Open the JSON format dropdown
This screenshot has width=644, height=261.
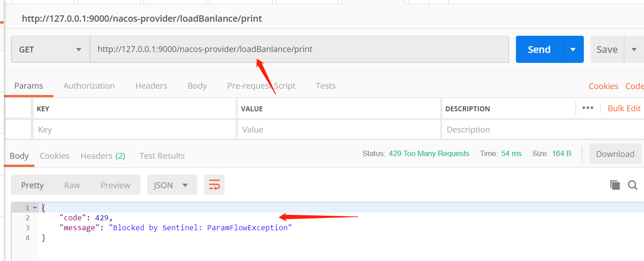click(172, 185)
